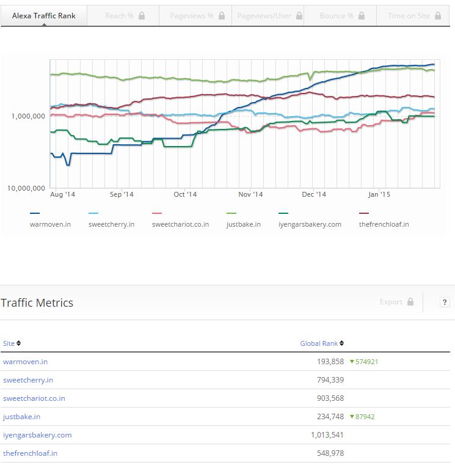This screenshot has width=455, height=476.
Task: Click the lock icon next to Export
Action: (x=410, y=301)
